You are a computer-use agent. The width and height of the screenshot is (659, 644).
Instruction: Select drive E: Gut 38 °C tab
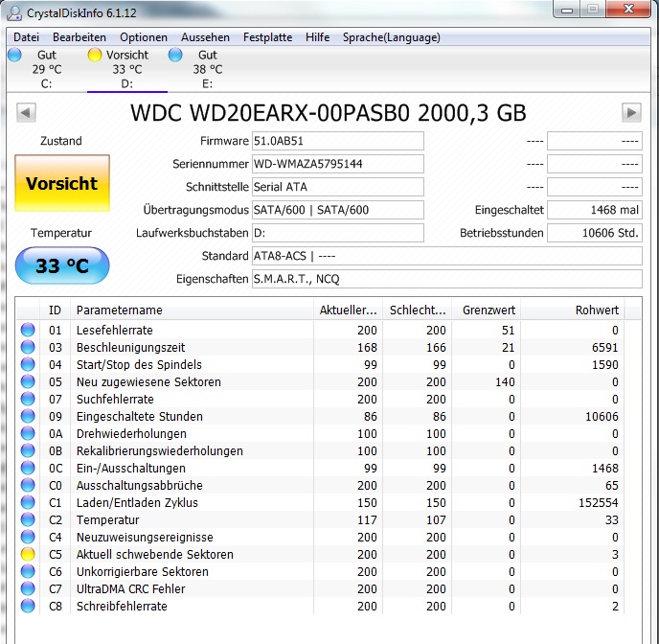coord(208,69)
